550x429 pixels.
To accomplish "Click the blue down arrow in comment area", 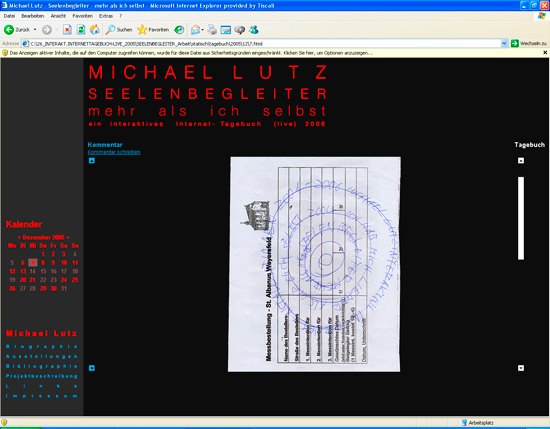I will tap(92, 368).
